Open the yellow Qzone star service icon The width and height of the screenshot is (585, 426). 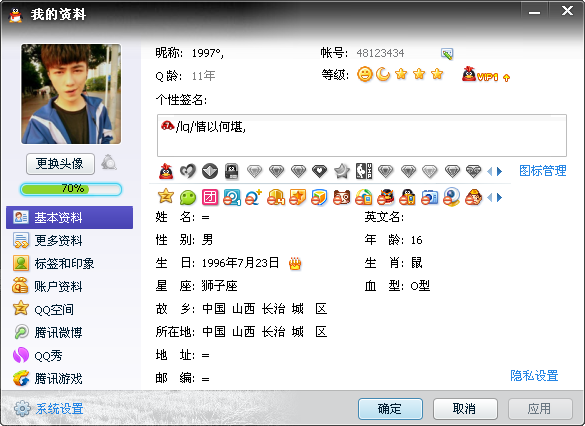166,196
